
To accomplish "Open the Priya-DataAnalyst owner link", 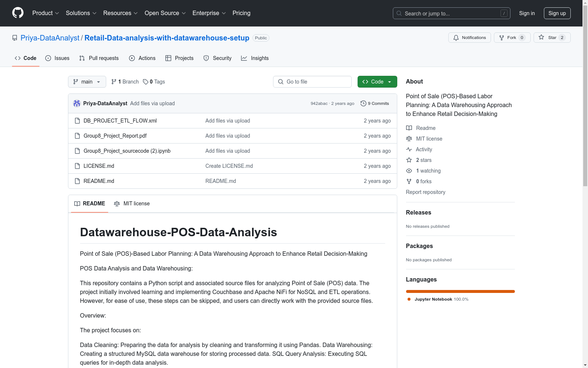I will click(50, 38).
